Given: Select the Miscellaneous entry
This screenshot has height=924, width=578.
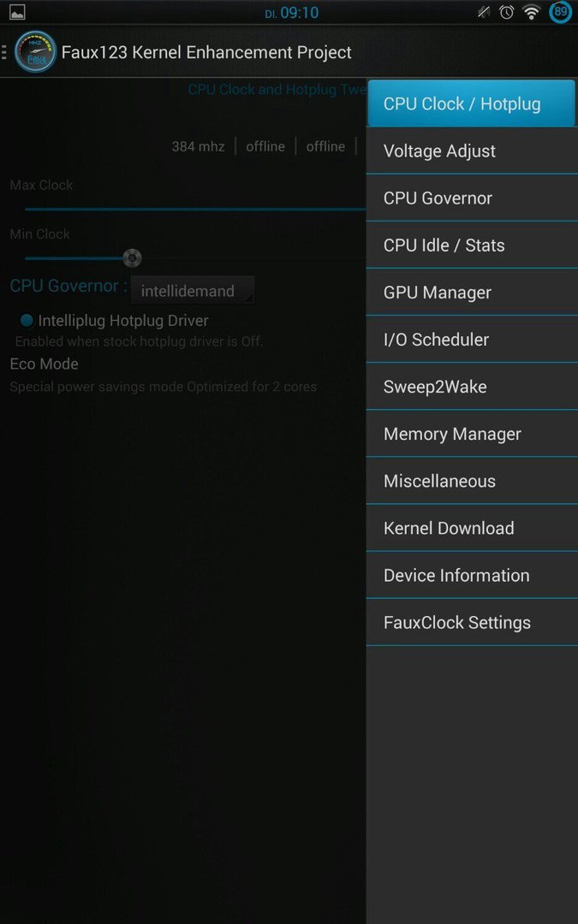Looking at the screenshot, I should [471, 481].
